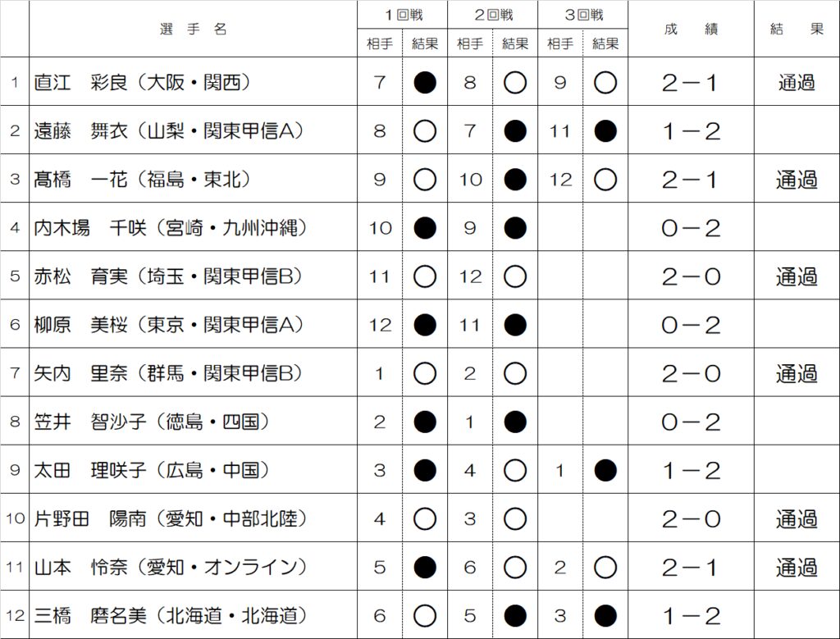This screenshot has width=840, height=639.
Task: Click the white circle in row 11's third round
Action: [x=605, y=568]
